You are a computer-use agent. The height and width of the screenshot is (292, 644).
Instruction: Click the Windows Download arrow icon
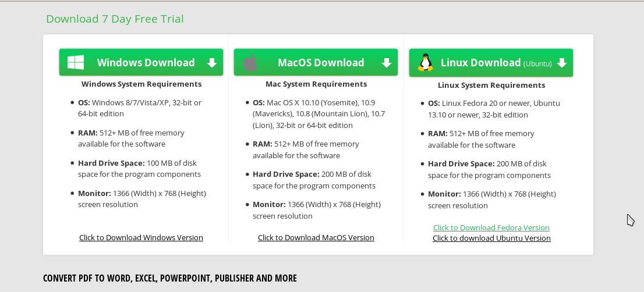pos(212,63)
